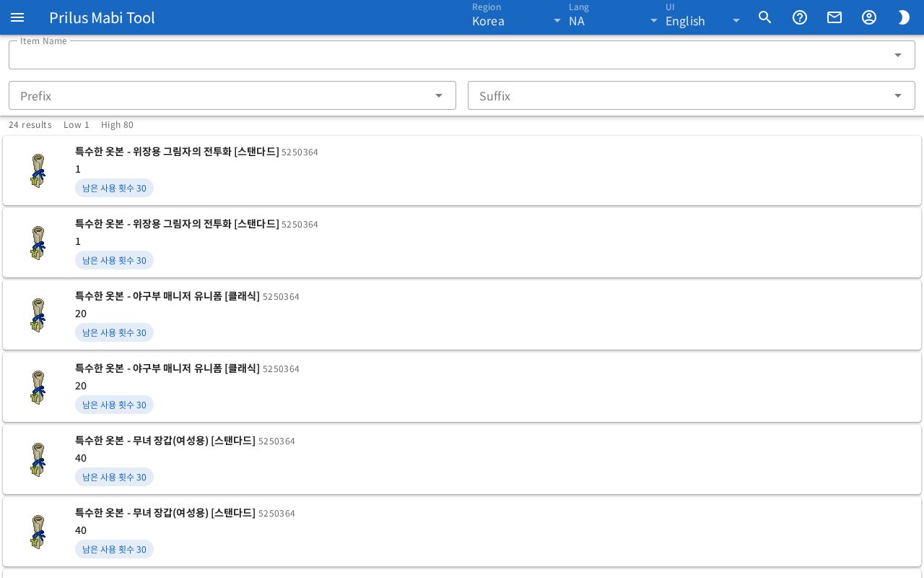Click 남은 사용 횟수 30 chip on second 무녀 장갑 listing
The image size is (924, 578).
coord(114,549)
